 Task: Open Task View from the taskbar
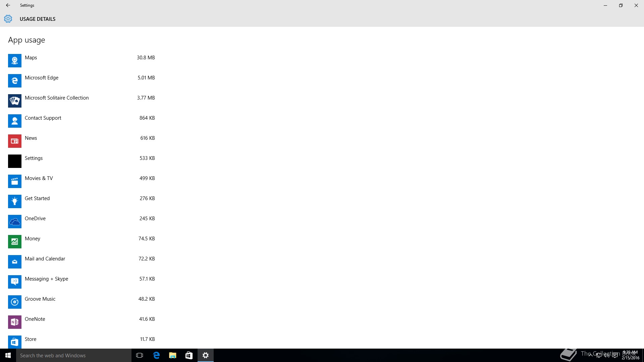(140, 355)
